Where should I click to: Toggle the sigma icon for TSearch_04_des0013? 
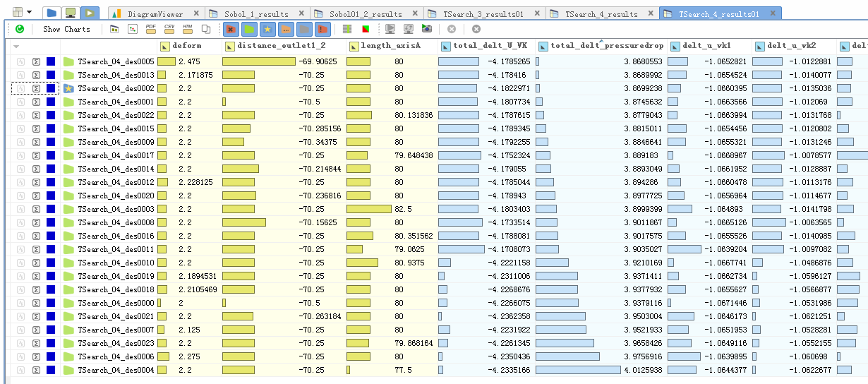36,75
